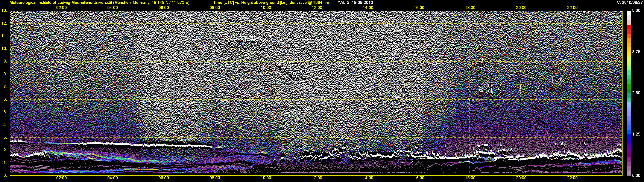Pick the 10:00 label on the bottom time axis

tap(266, 178)
